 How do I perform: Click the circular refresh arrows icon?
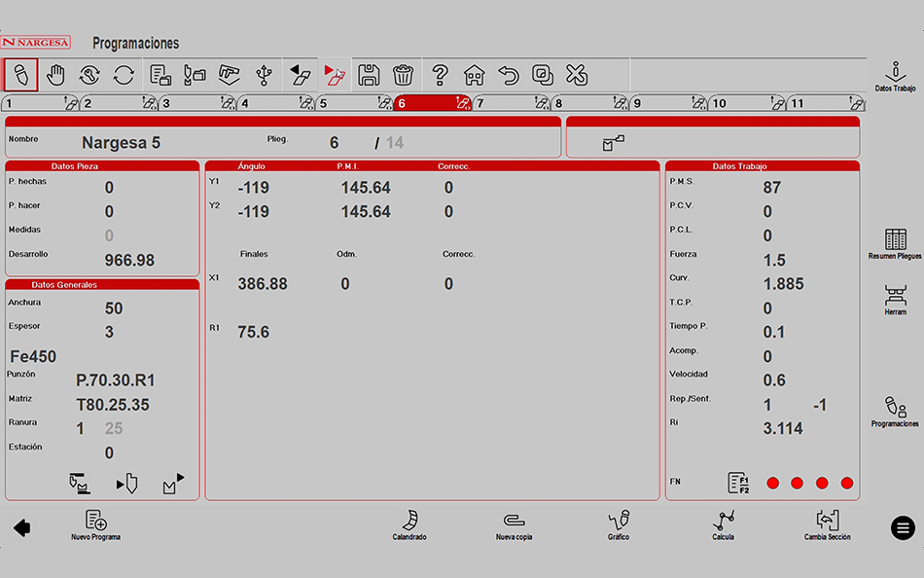pyautogui.click(x=124, y=75)
